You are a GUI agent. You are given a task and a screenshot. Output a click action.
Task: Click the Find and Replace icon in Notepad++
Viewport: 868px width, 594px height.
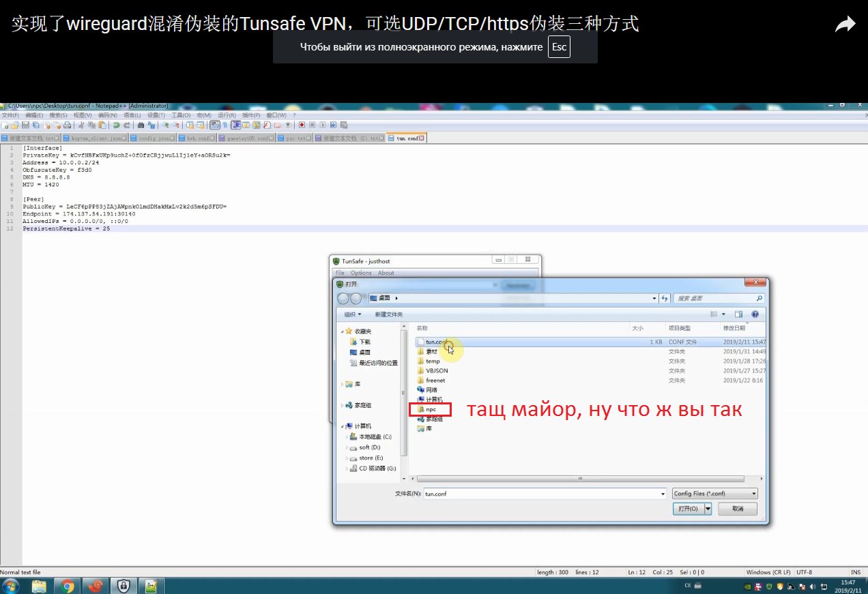click(151, 125)
